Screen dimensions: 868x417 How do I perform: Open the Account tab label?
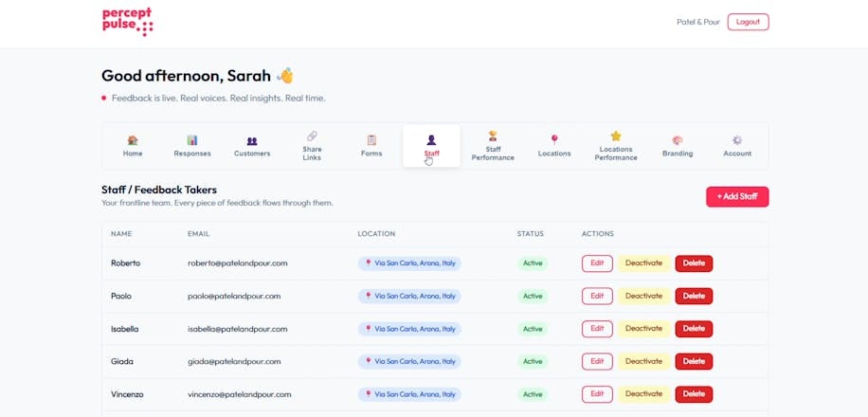coord(737,154)
